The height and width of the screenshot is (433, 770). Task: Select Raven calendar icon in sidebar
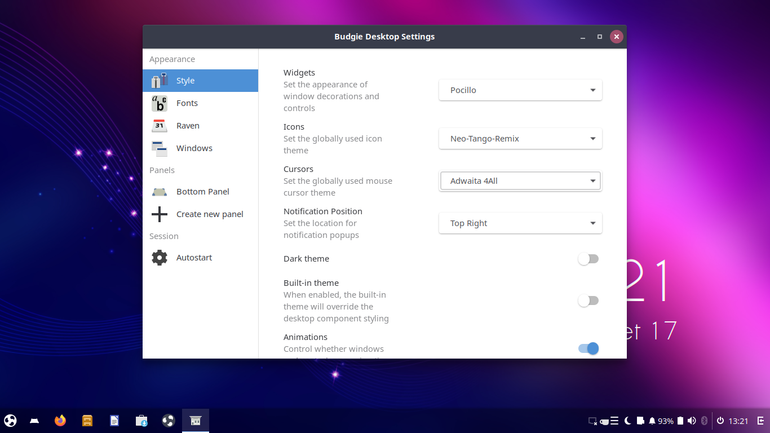coord(159,126)
